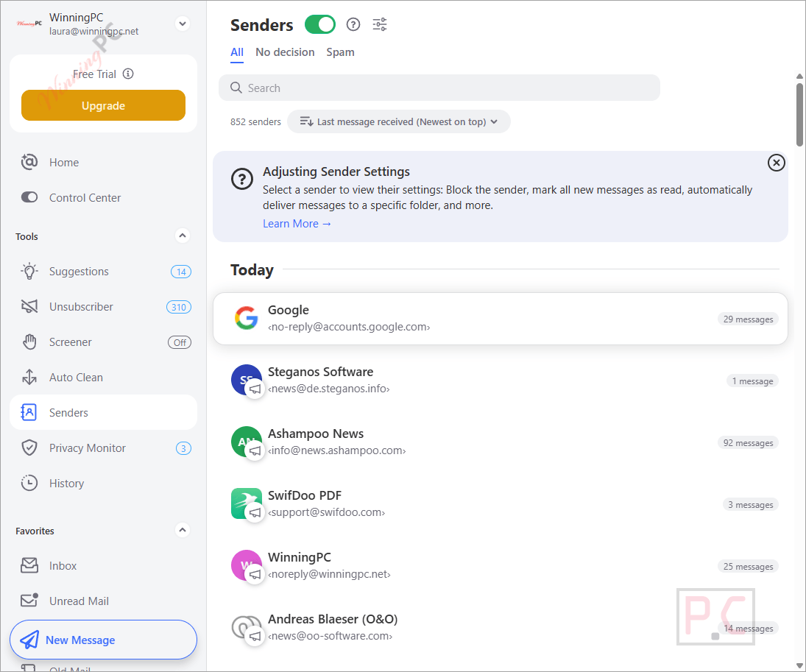Expand the WinningPC account dropdown
The image size is (806, 672).
click(183, 24)
